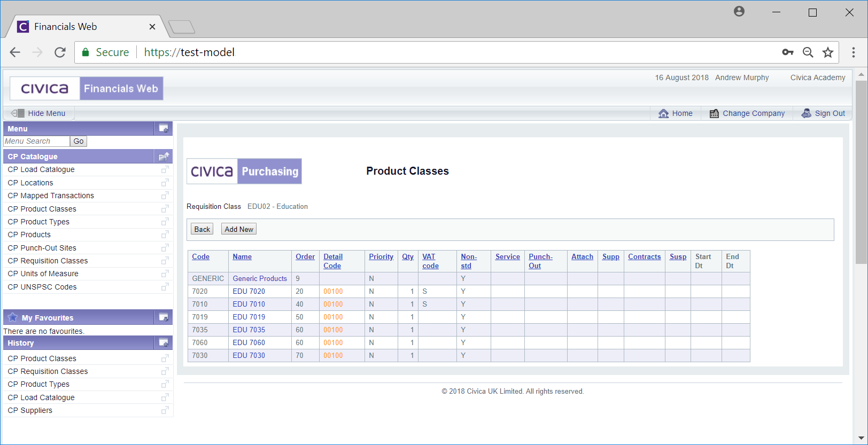Open CP Locations in new window icon

(x=165, y=183)
